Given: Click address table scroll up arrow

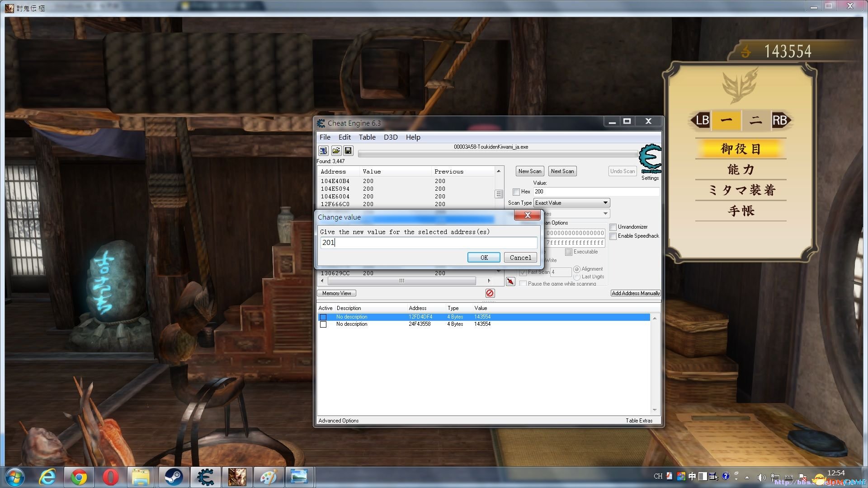Looking at the screenshot, I should (x=655, y=318).
